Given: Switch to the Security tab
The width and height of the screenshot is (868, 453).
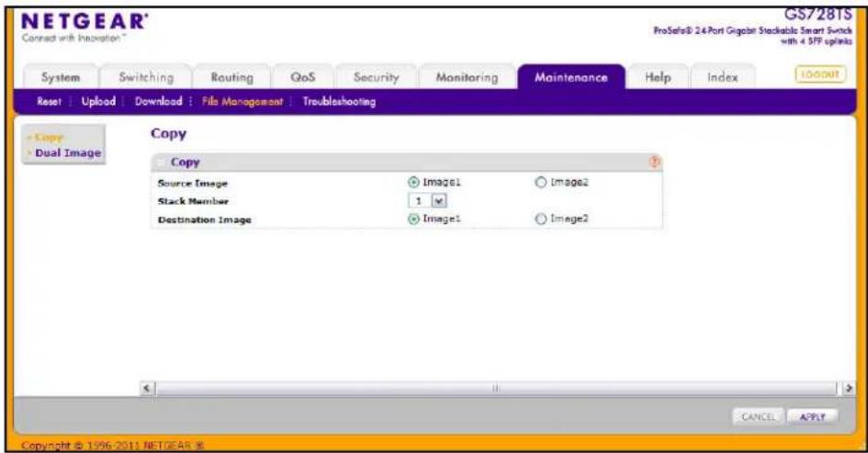Looking at the screenshot, I should click(377, 77).
